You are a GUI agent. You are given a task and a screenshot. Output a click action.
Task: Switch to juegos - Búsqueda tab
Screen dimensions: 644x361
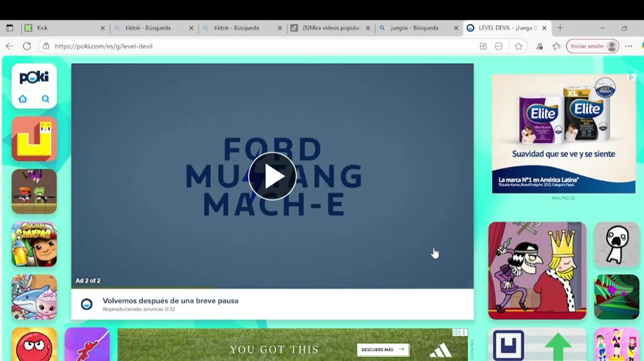[x=419, y=28]
